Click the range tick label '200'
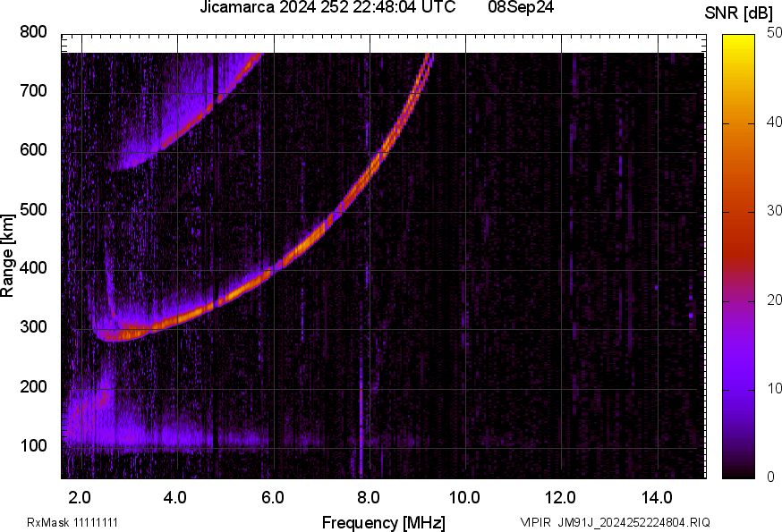 click(x=33, y=386)
